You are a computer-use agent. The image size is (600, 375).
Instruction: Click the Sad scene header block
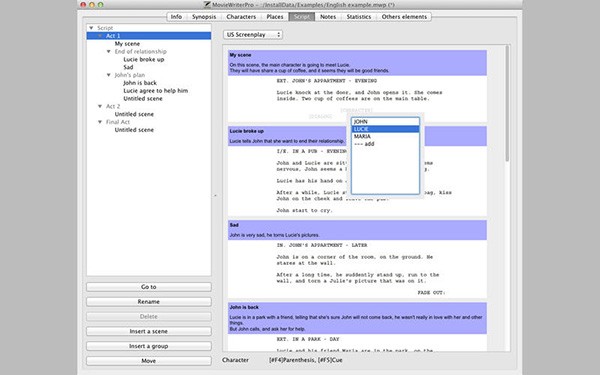[357, 230]
